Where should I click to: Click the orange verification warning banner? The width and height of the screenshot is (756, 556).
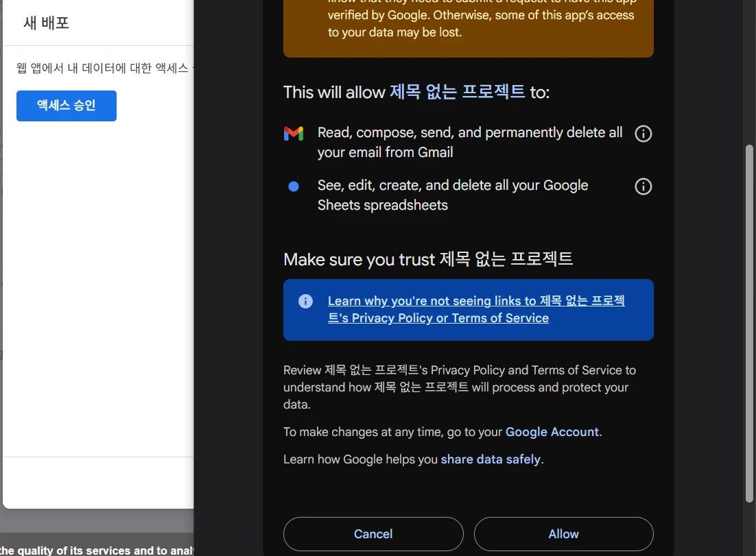(468, 27)
